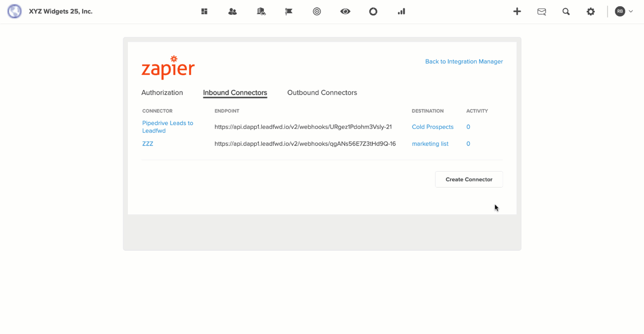Click the CONNECTOR column header
The height and width of the screenshot is (334, 644).
tap(157, 111)
